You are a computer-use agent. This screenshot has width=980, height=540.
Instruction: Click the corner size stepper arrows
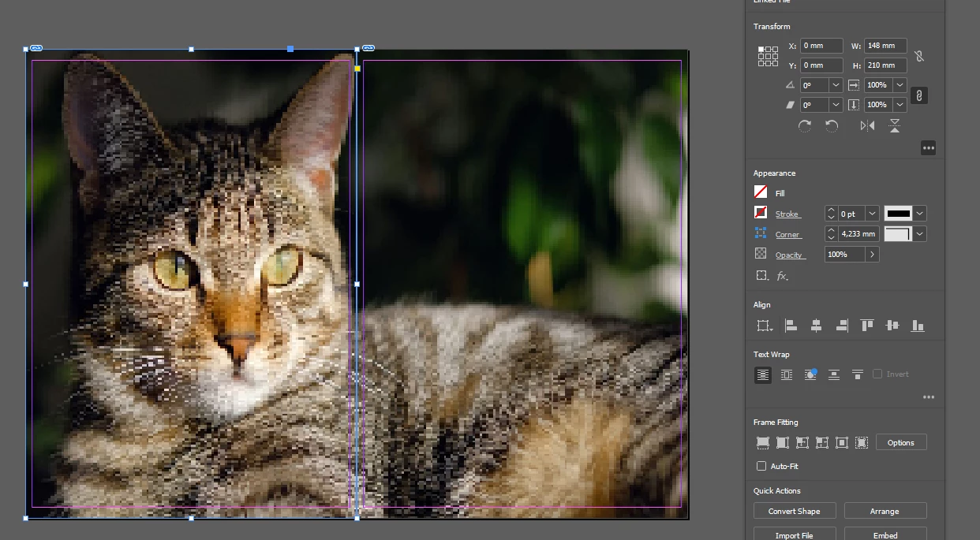(831, 234)
